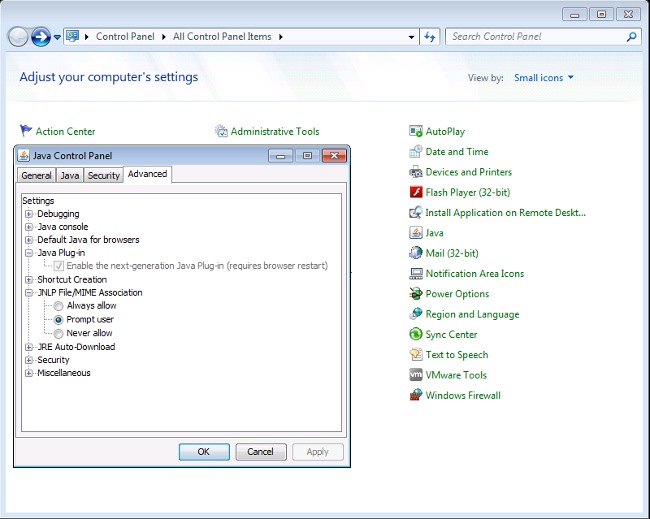Image resolution: width=650 pixels, height=519 pixels.
Task: Open the Windows Firewall link
Action: [x=463, y=395]
